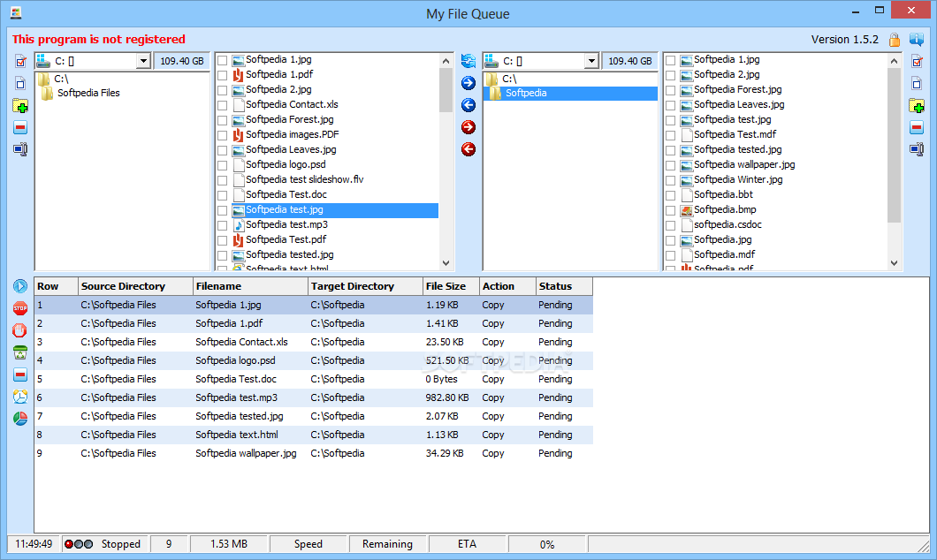
Task: Click the 982.80 KB file size cell
Action: click(x=447, y=397)
